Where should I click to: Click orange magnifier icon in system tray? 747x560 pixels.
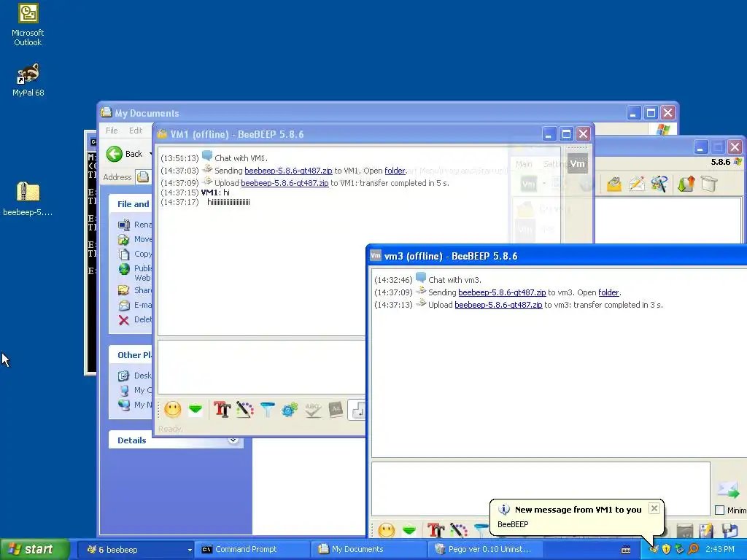[694, 550]
